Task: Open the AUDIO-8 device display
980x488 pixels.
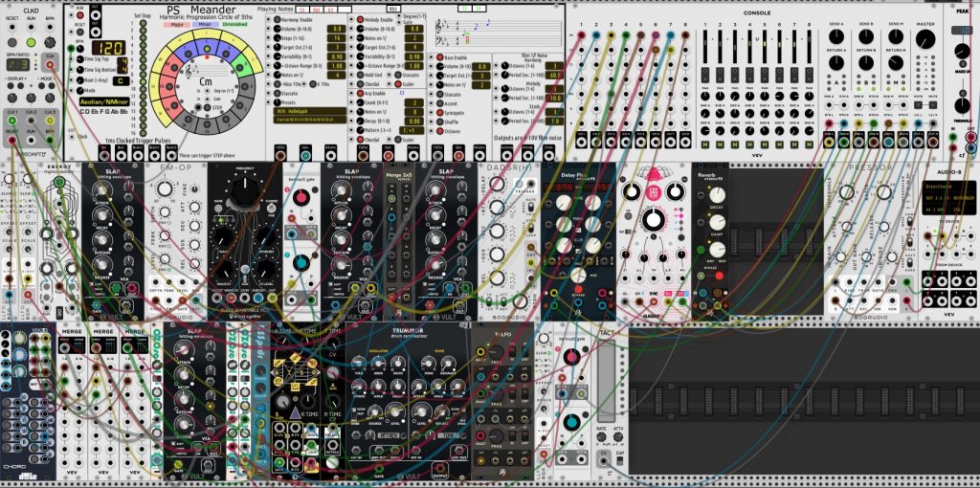Action: click(x=948, y=197)
